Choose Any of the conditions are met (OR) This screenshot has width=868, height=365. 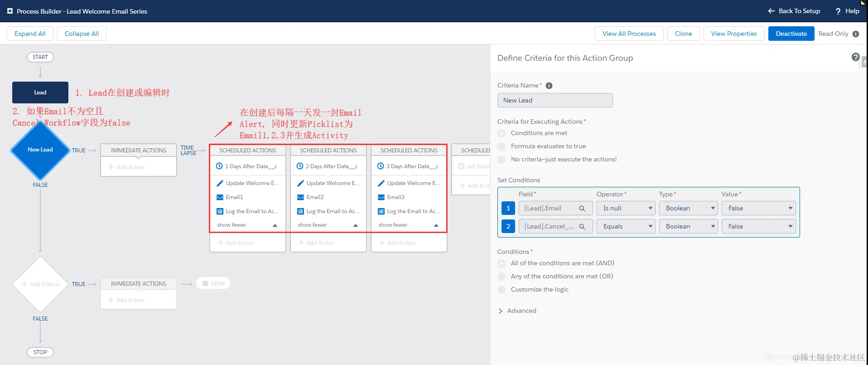point(502,277)
